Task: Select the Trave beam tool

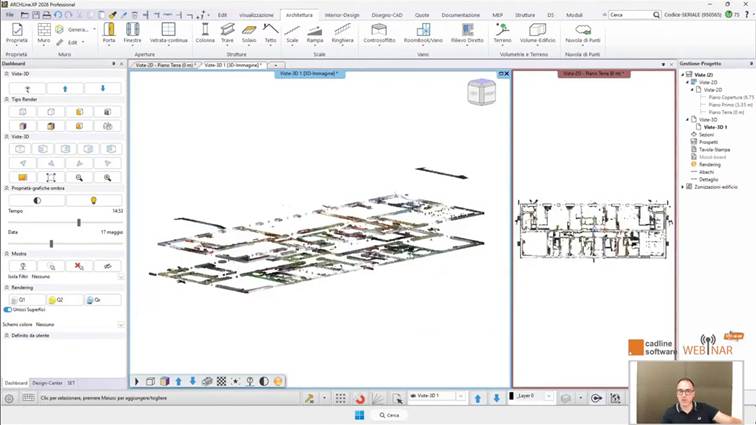Action: tap(227, 33)
